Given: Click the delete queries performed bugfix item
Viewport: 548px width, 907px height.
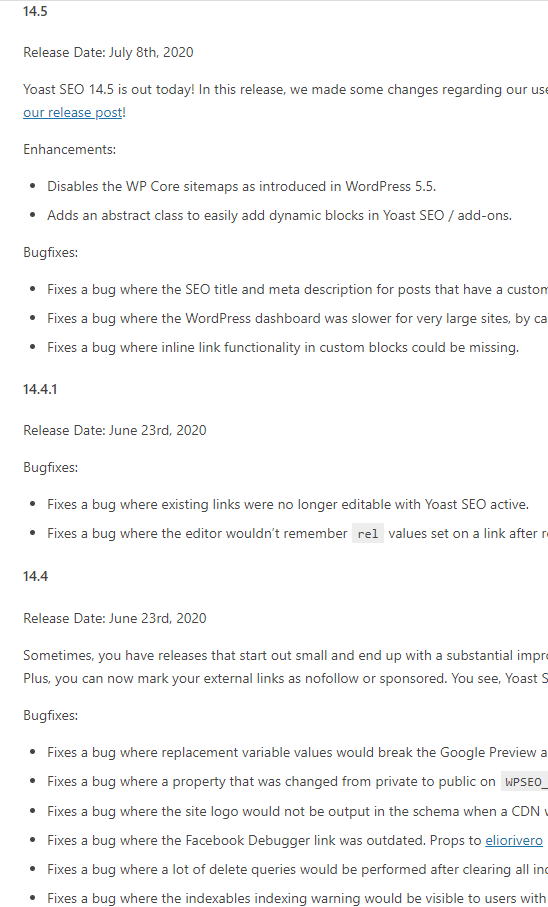Looking at the screenshot, I should [297, 869].
